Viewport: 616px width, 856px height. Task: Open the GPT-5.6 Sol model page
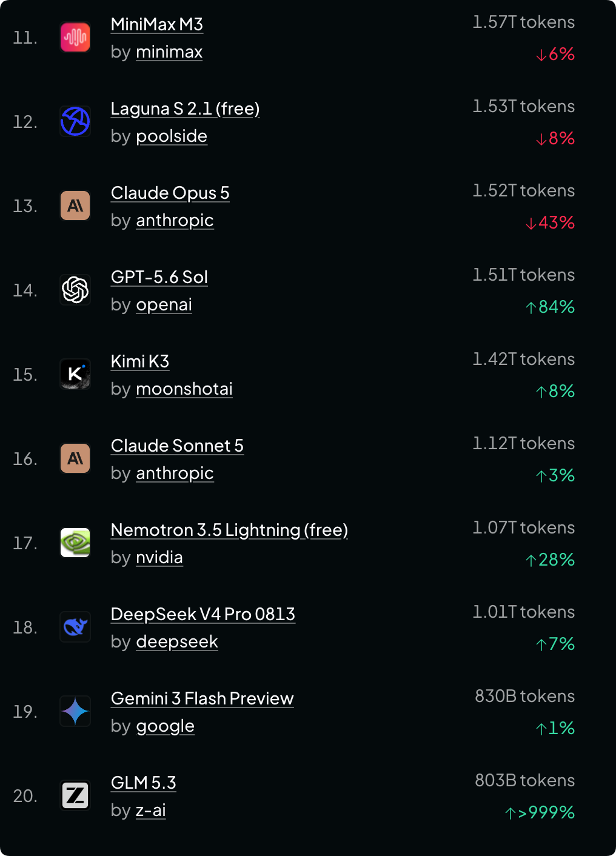[x=159, y=277]
